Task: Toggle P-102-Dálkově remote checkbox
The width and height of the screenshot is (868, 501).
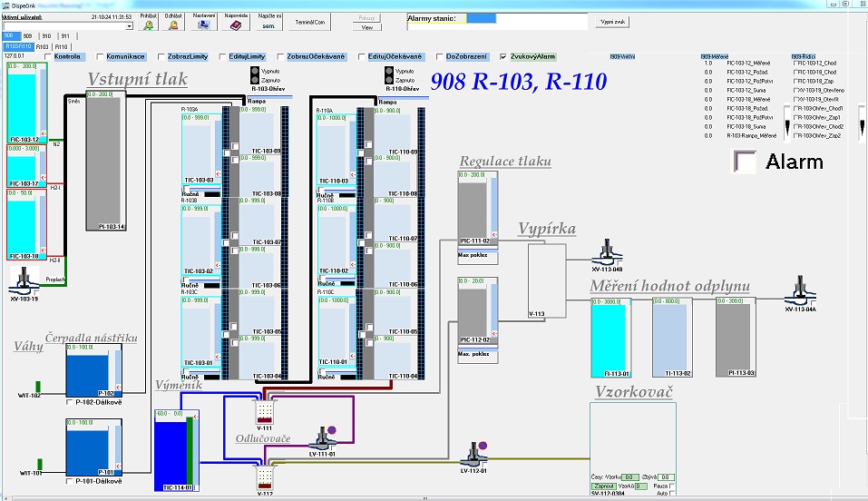Action: click(x=71, y=401)
